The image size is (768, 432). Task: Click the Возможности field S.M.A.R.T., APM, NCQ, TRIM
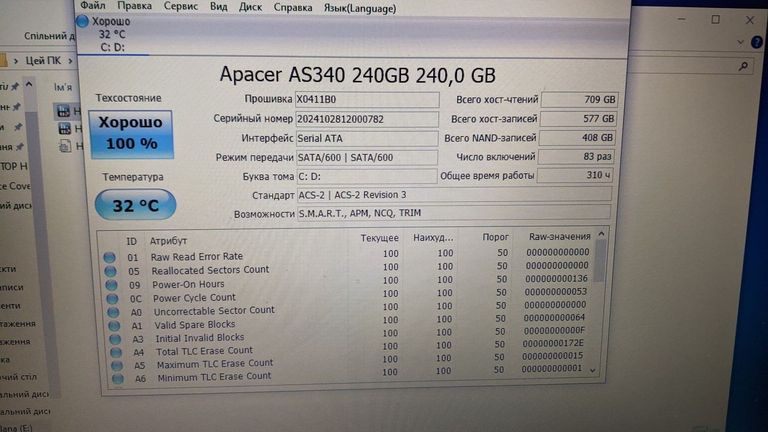pyautogui.click(x=454, y=213)
